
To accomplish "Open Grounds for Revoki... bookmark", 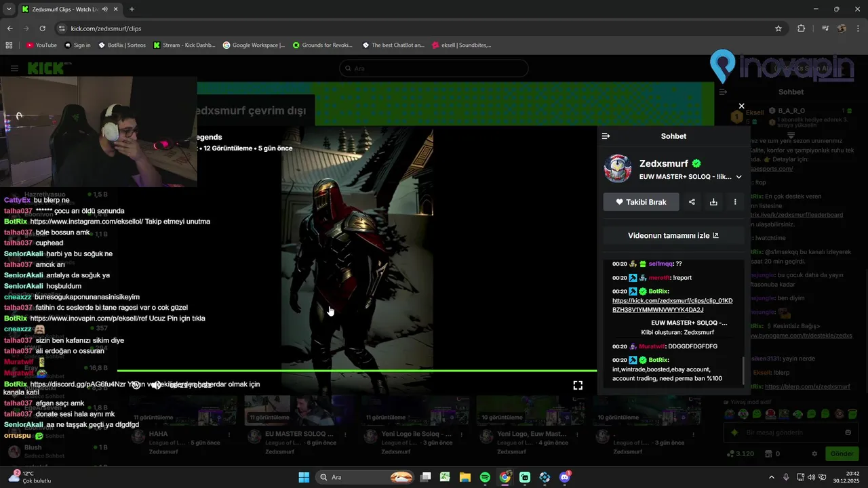I will [323, 45].
